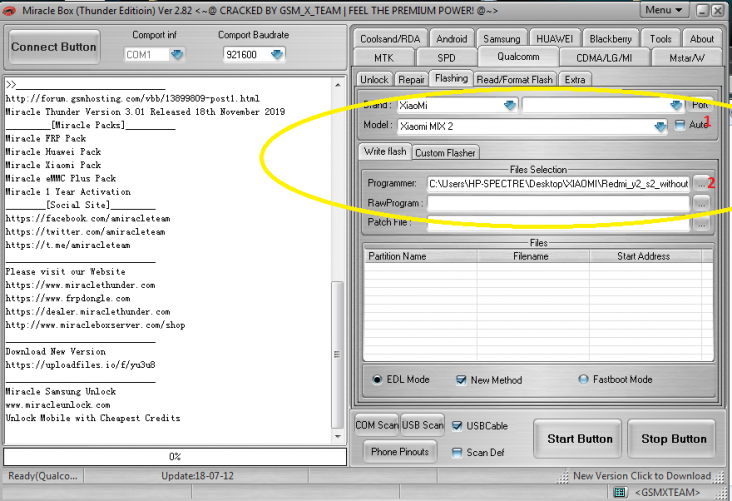Click the COM Scan button
This screenshot has height=501, width=732.
point(377,425)
